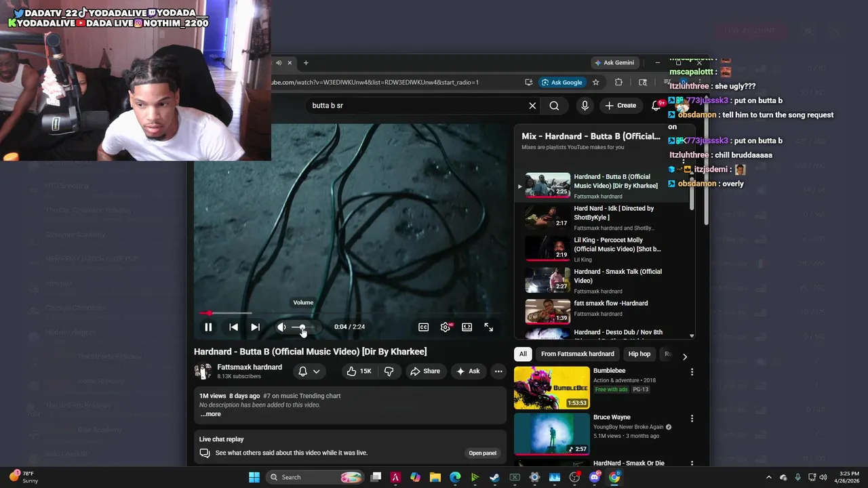Screen dimensions: 868x488
Task: Open Fattsmaxx hardnard channel link
Action: 250,367
